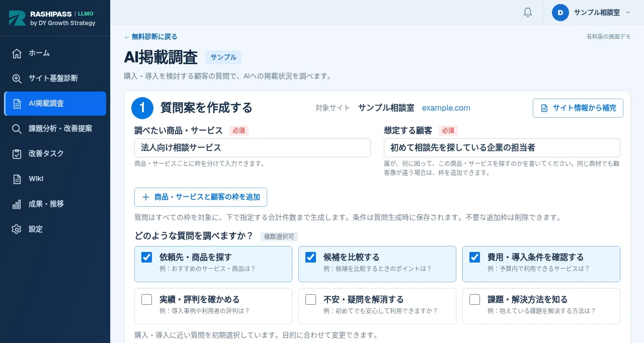Click the document icon in サイト情報から補完
This screenshot has width=644, height=343.
pyautogui.click(x=544, y=108)
